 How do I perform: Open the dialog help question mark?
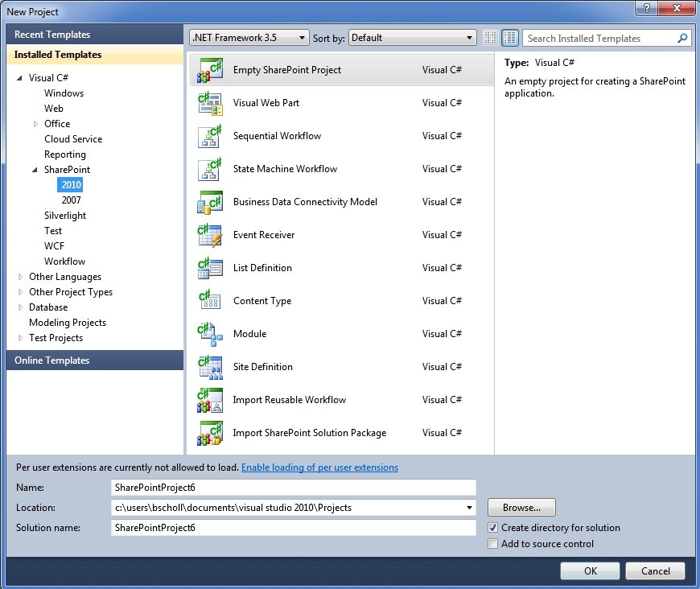click(646, 8)
